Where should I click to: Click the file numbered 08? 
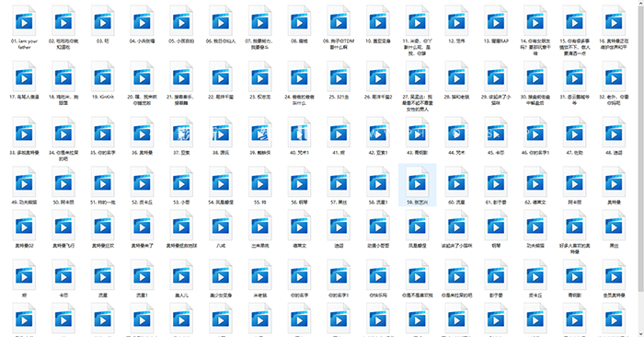tap(299, 24)
